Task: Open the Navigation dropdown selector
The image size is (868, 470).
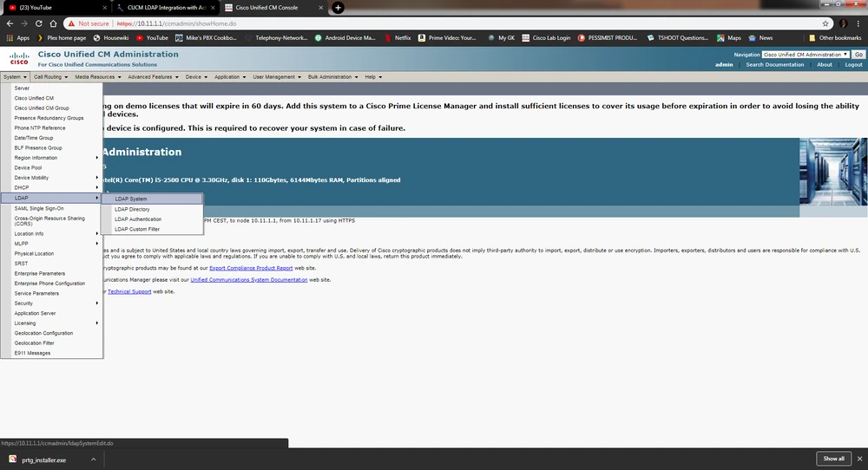Action: pos(805,55)
